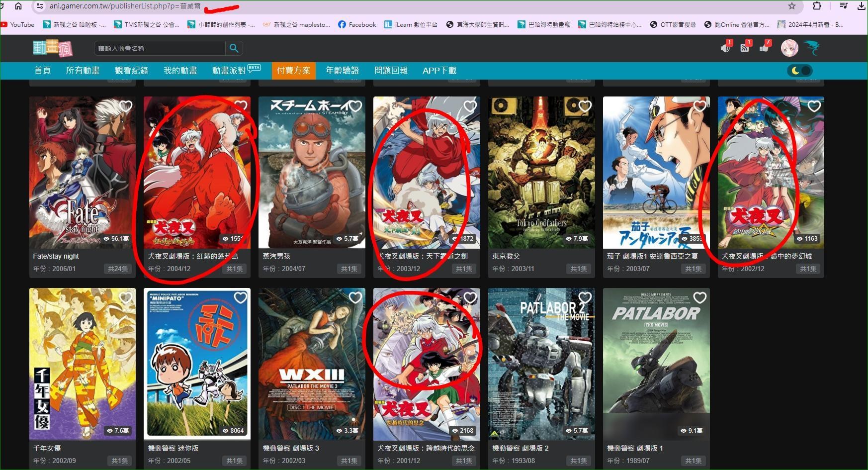This screenshot has width=868, height=470.
Task: Open WXIII Patlabor Movie 3 poster
Action: tap(312, 364)
